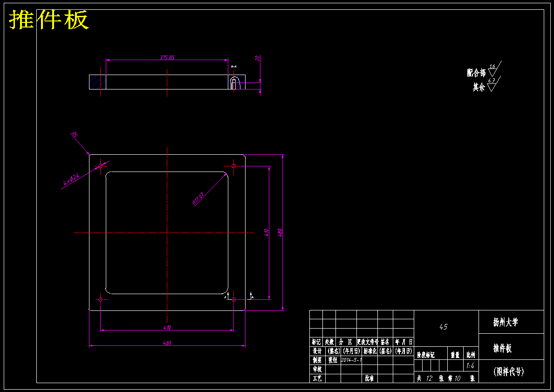Click the 更改文件号 header cell
This screenshot has height=392, width=554.
point(367,342)
